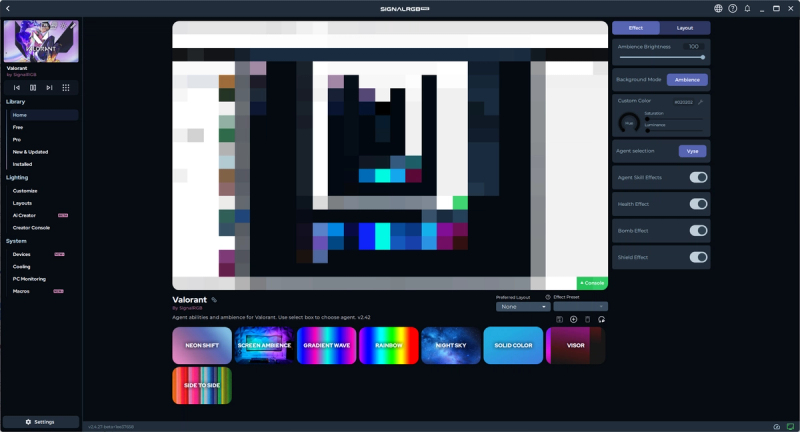This screenshot has width=800, height=432.
Task: Open the effects grid view icon
Action: [x=66, y=88]
